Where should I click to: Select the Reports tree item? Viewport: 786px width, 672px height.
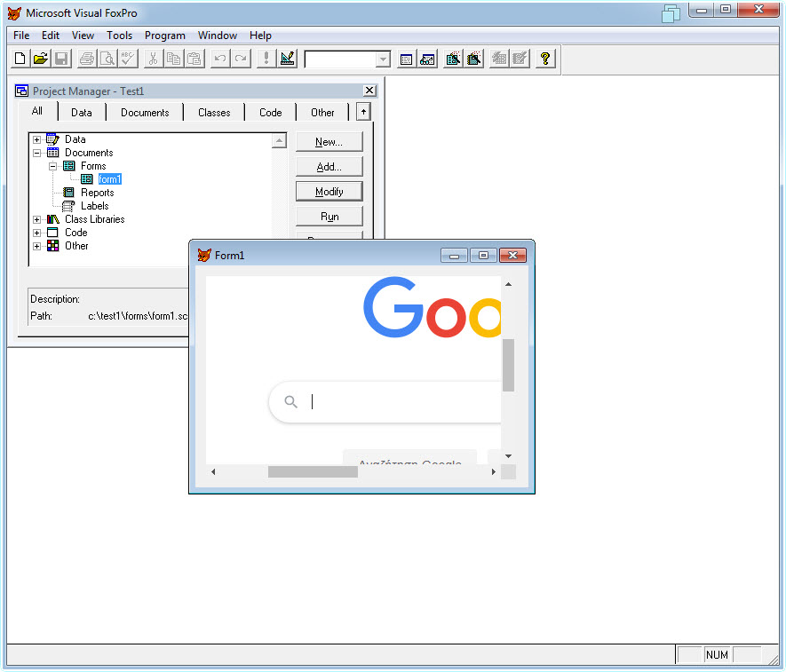click(x=97, y=193)
